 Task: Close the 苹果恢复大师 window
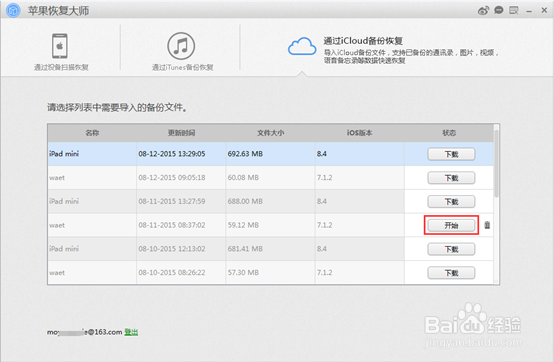pyautogui.click(x=544, y=11)
